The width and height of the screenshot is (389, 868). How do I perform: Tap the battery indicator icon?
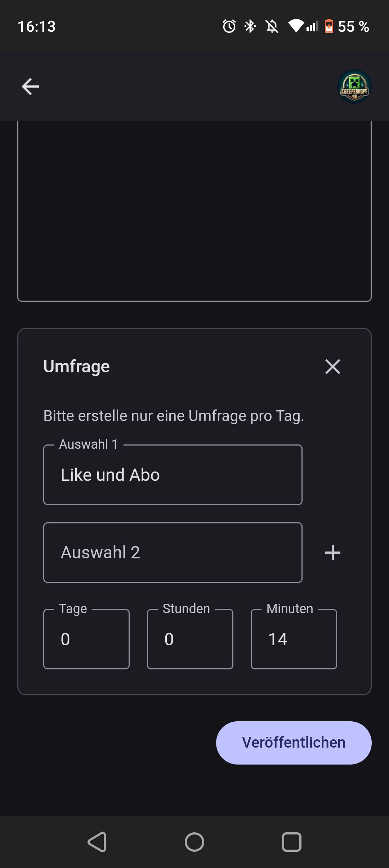click(329, 26)
